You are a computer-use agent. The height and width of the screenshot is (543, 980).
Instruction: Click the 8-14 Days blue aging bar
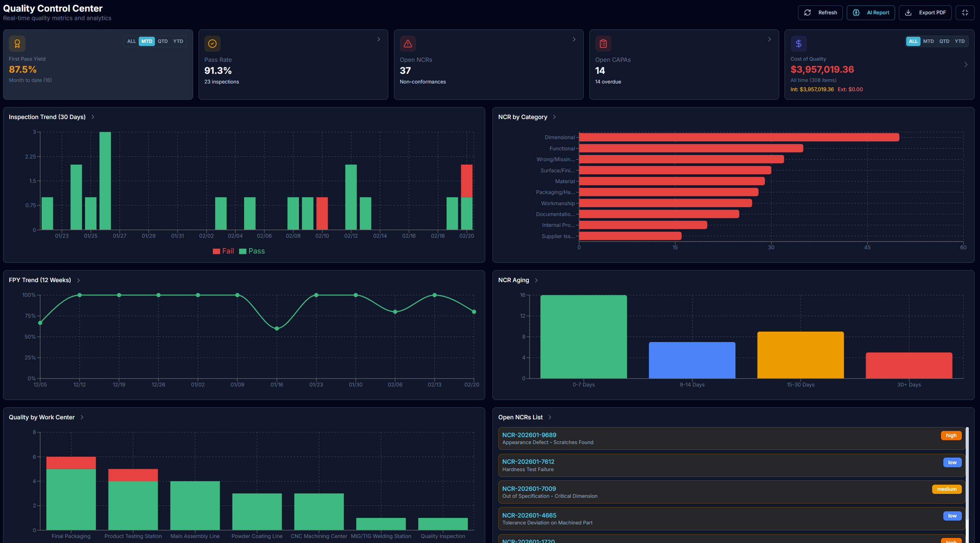point(692,360)
